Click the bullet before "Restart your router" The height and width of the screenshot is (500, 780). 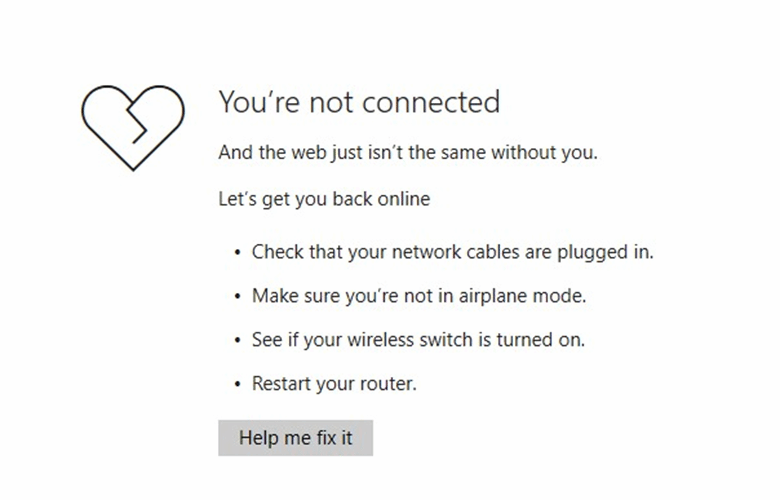click(x=237, y=385)
